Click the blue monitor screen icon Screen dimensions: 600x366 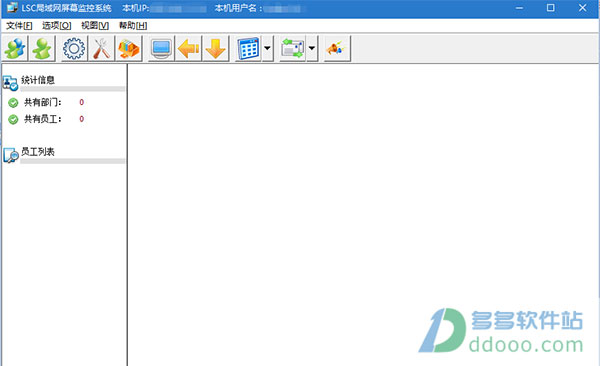tap(161, 49)
